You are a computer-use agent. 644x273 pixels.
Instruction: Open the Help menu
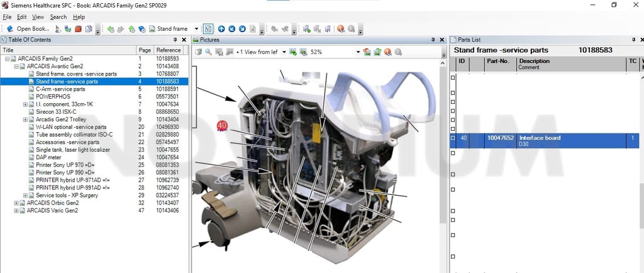pyautogui.click(x=79, y=17)
